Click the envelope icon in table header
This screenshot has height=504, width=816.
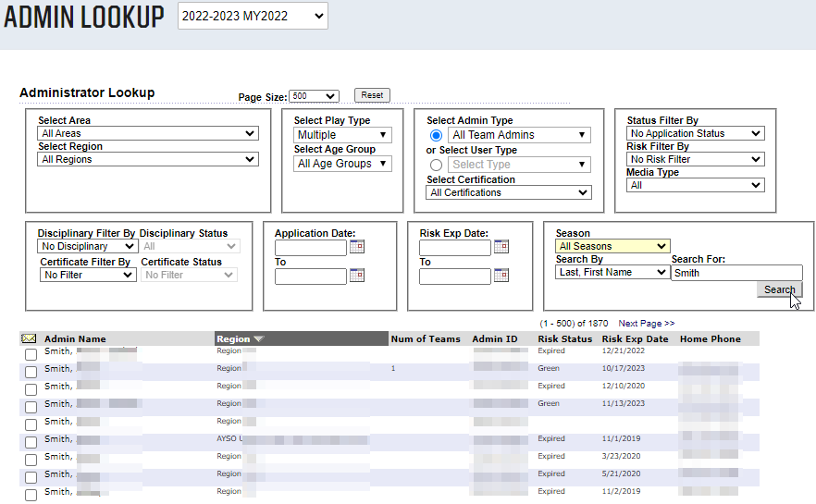pyautogui.click(x=29, y=339)
